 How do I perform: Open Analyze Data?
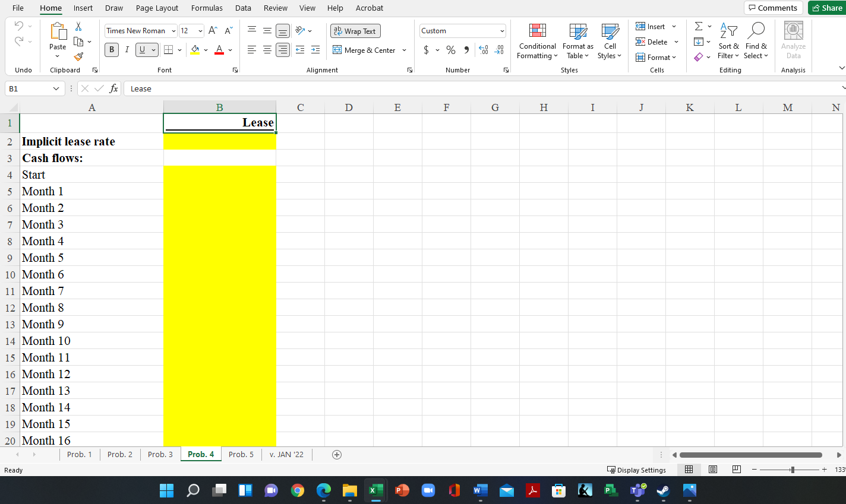tap(793, 40)
